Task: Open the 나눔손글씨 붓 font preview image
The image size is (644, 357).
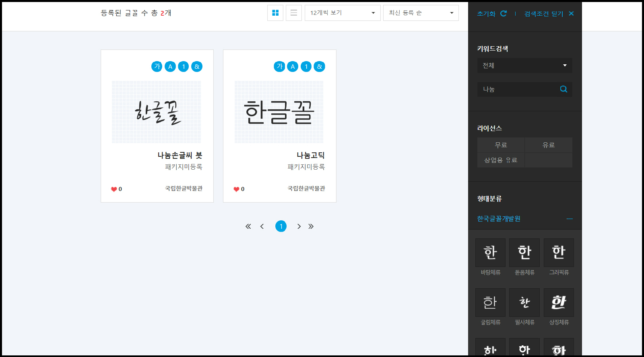Action: [x=157, y=112]
